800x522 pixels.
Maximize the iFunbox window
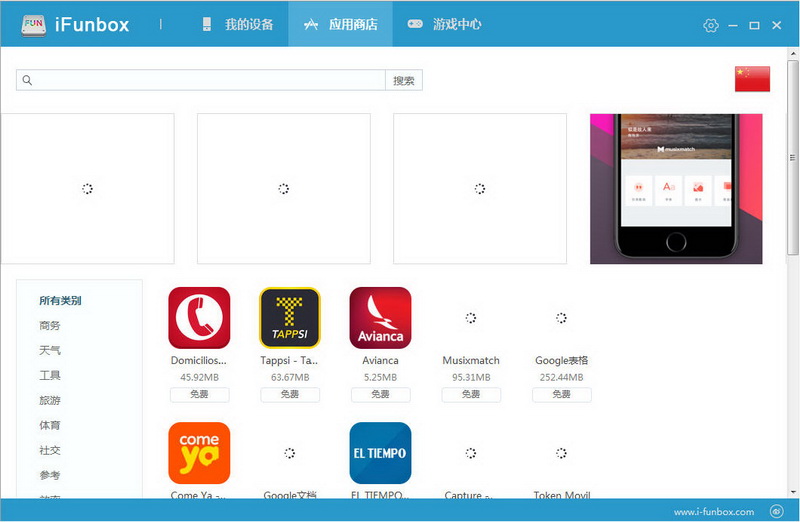coord(754,26)
